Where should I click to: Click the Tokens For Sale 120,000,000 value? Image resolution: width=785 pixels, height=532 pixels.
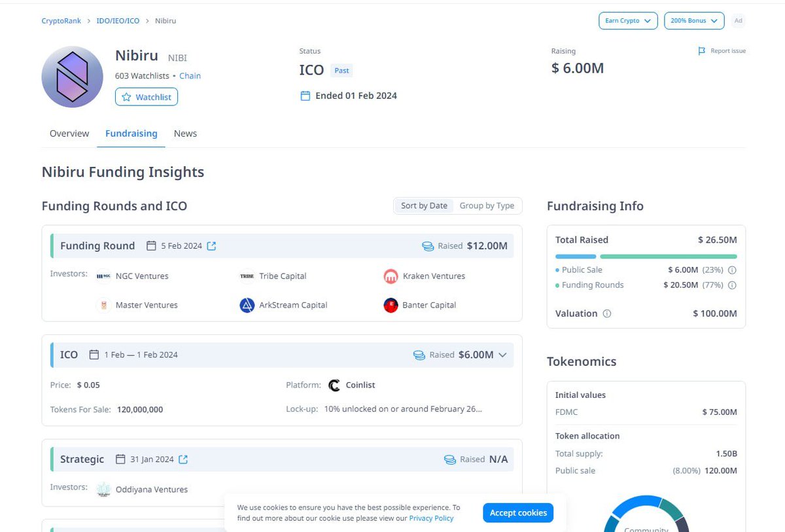click(x=140, y=410)
